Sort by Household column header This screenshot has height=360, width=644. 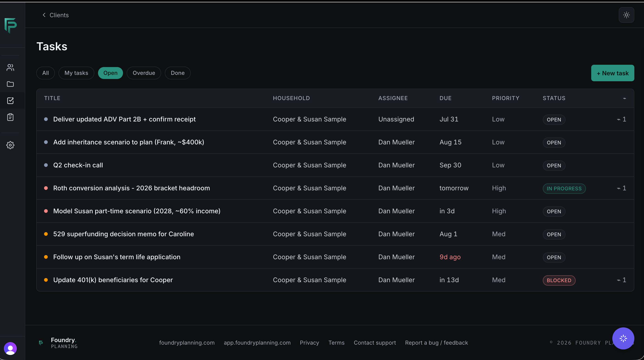[291, 98]
